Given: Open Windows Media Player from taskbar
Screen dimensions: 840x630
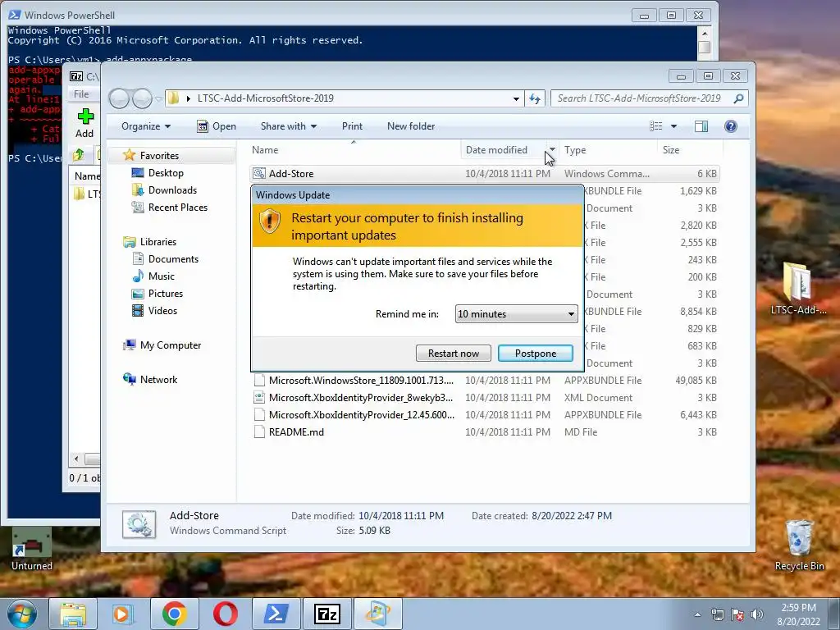Looking at the screenshot, I should coord(122,614).
